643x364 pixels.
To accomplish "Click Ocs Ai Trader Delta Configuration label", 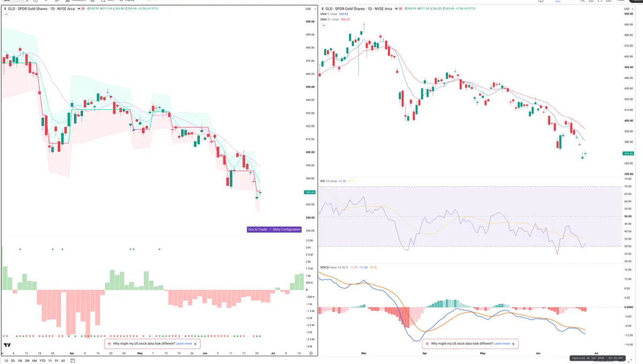I will (x=274, y=230).
